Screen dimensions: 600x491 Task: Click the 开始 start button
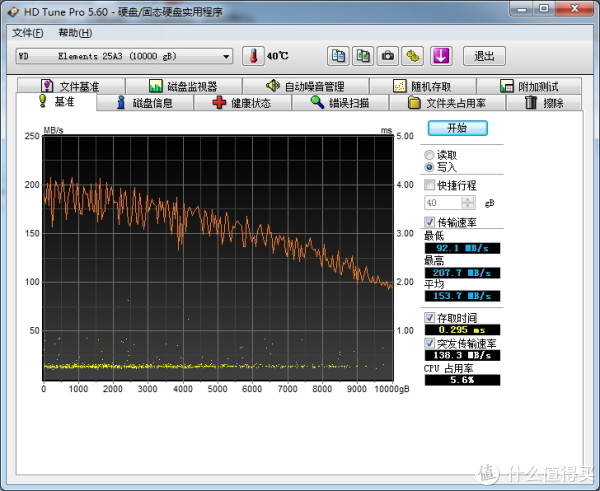click(458, 128)
